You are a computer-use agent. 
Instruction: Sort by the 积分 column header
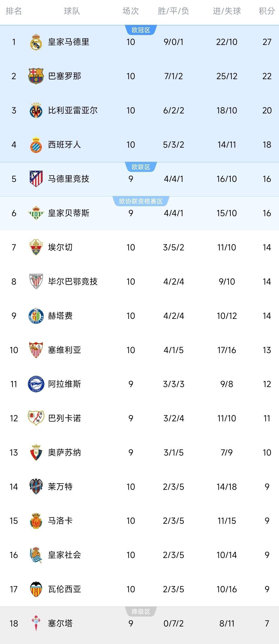266,11
